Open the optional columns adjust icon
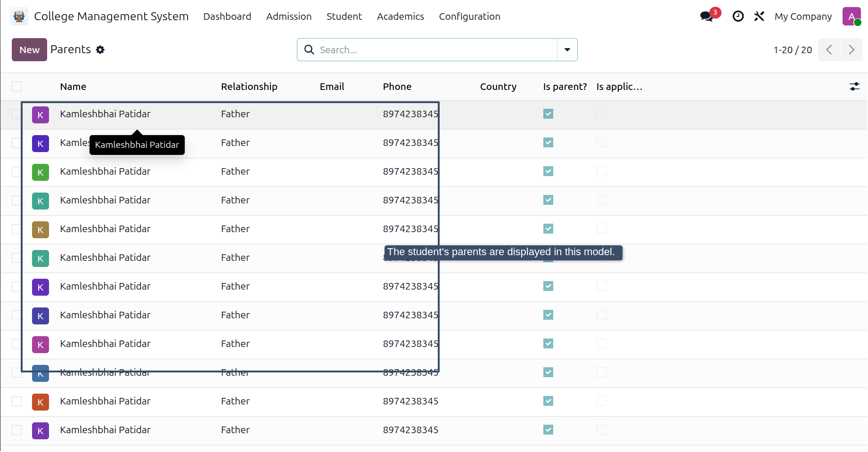The width and height of the screenshot is (868, 452). pyautogui.click(x=854, y=87)
